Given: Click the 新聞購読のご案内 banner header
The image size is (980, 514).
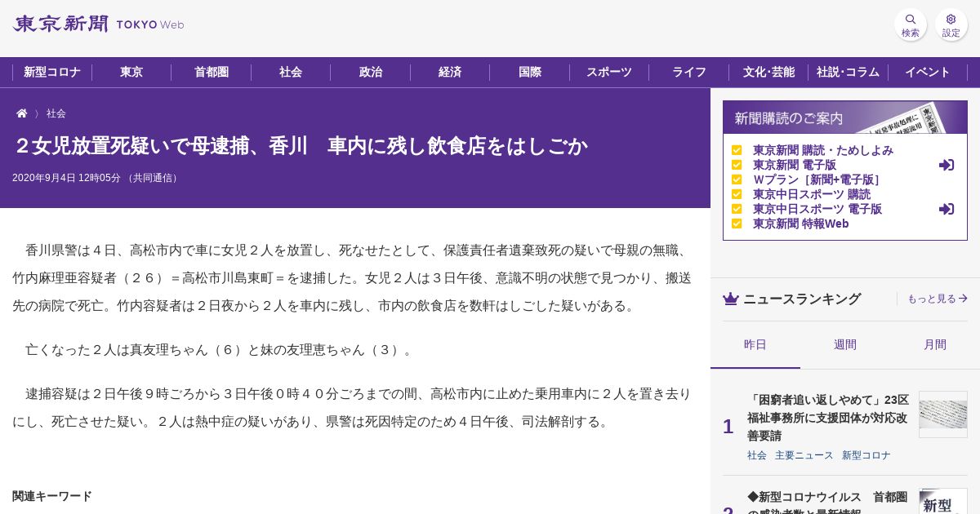Looking at the screenshot, I should pyautogui.click(x=845, y=117).
